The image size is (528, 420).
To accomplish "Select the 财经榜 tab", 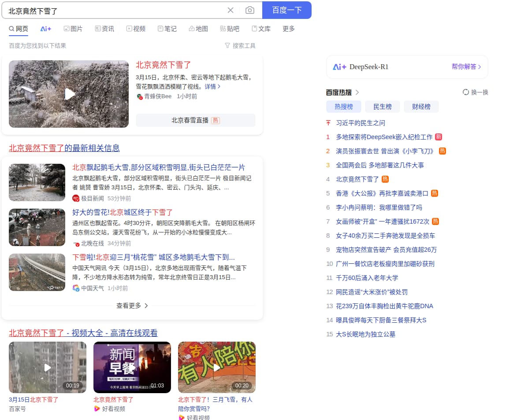I will (x=421, y=107).
